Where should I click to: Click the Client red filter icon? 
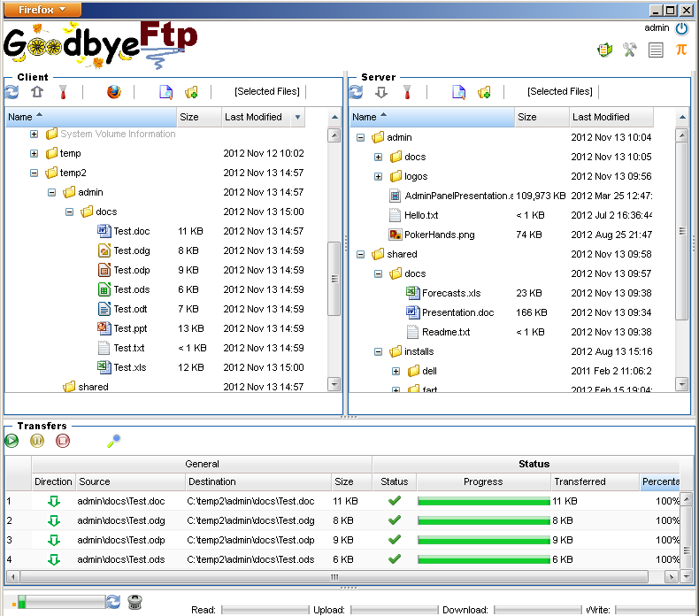click(x=63, y=92)
